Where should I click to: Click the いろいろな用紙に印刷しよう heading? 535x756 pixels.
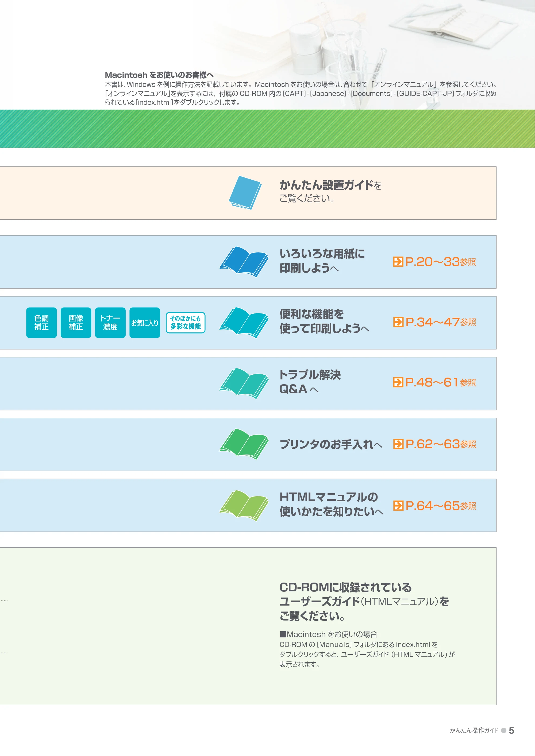pos(322,261)
